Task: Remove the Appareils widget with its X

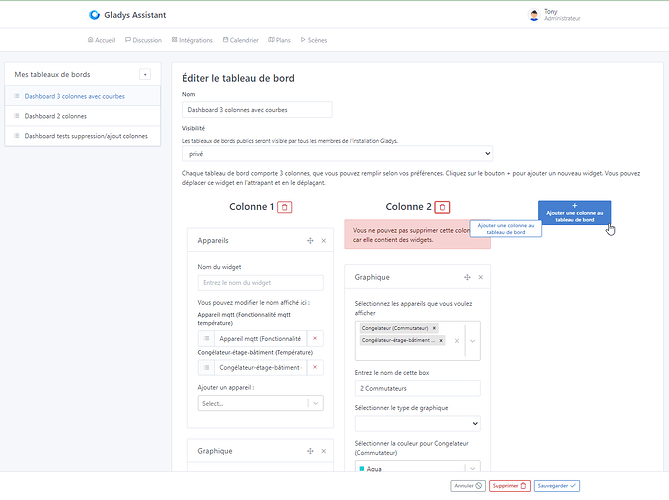Action: click(x=324, y=241)
